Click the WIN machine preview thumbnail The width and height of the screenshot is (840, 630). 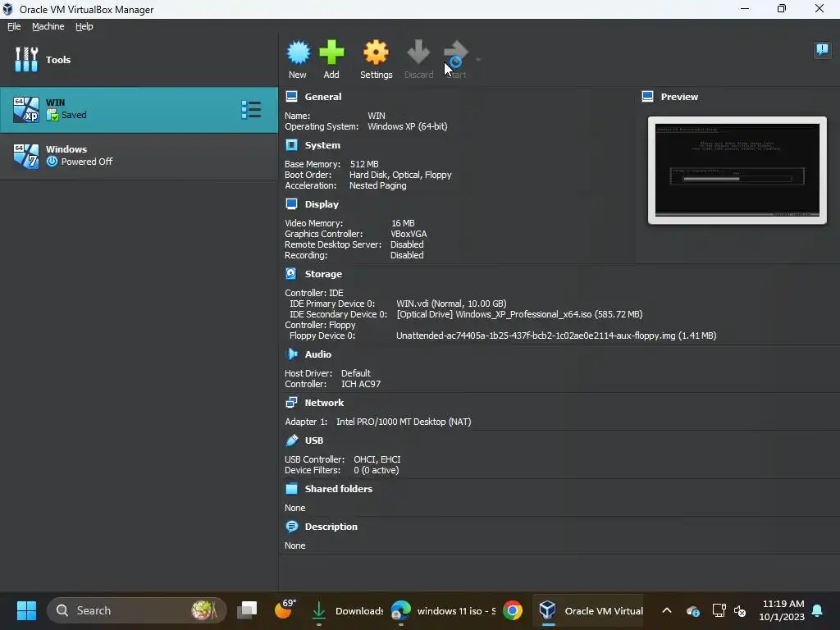737,170
